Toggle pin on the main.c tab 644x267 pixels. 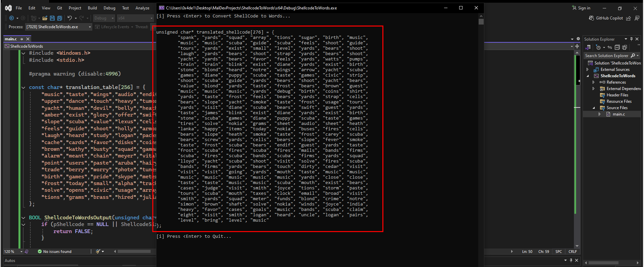coord(22,39)
